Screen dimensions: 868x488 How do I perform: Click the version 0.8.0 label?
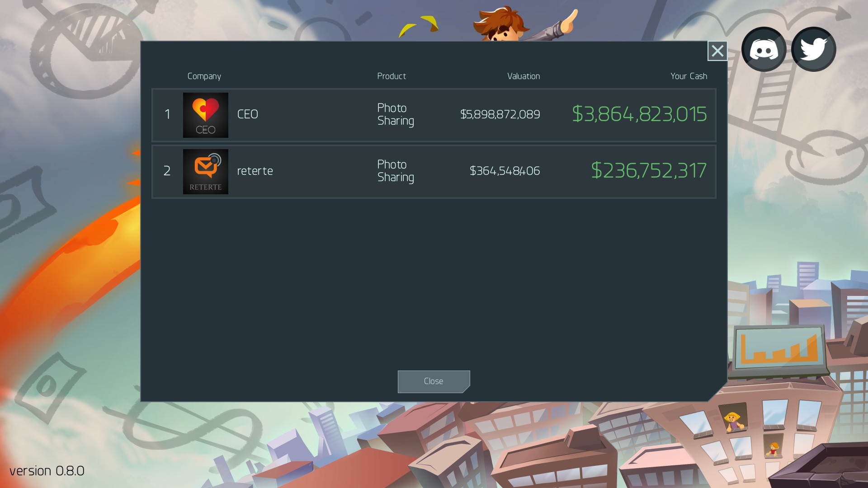(x=47, y=471)
